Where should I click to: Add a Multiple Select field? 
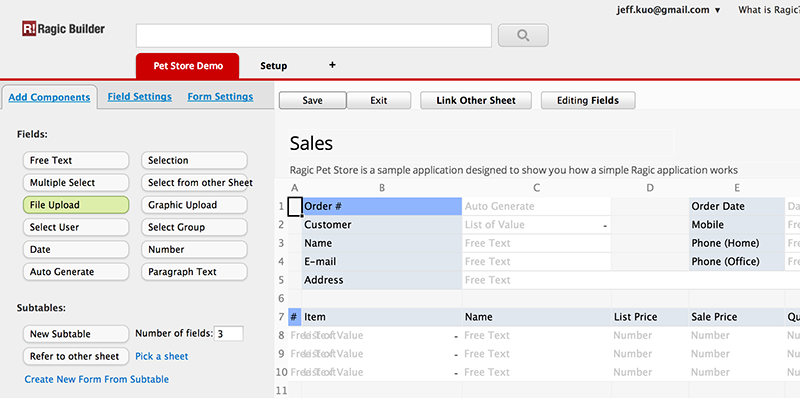tap(76, 183)
